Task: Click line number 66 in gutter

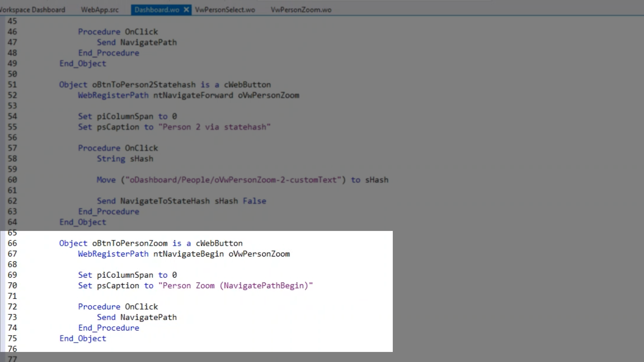Action: pos(12,243)
